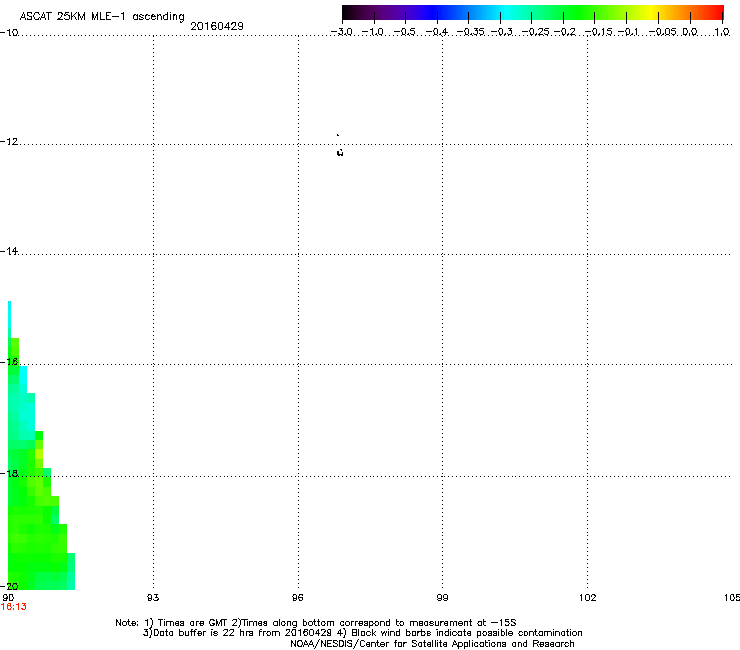The image size is (740, 650).
Task: Select the -14 latitude axis label
Action: click(9, 251)
